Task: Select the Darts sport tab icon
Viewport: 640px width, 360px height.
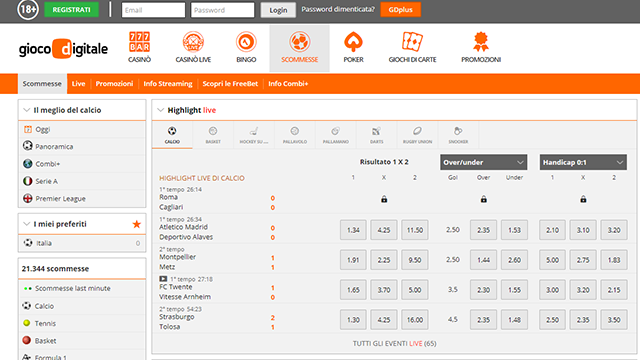Action: [376, 131]
